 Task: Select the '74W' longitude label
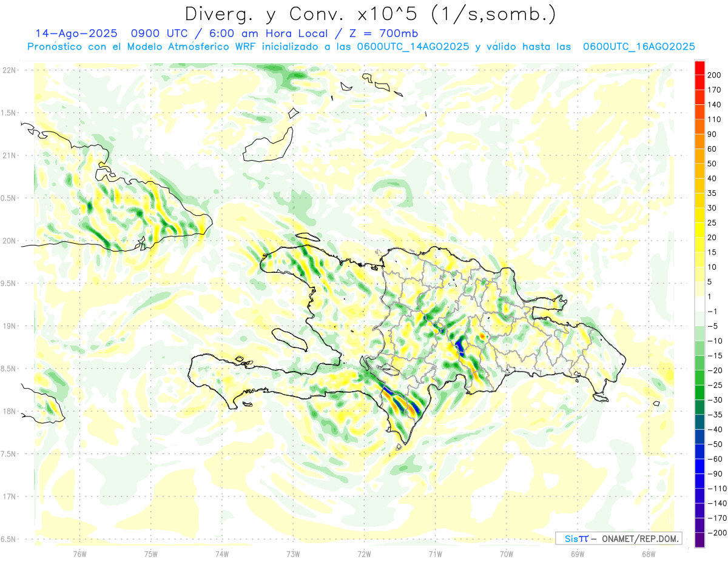coord(222,554)
